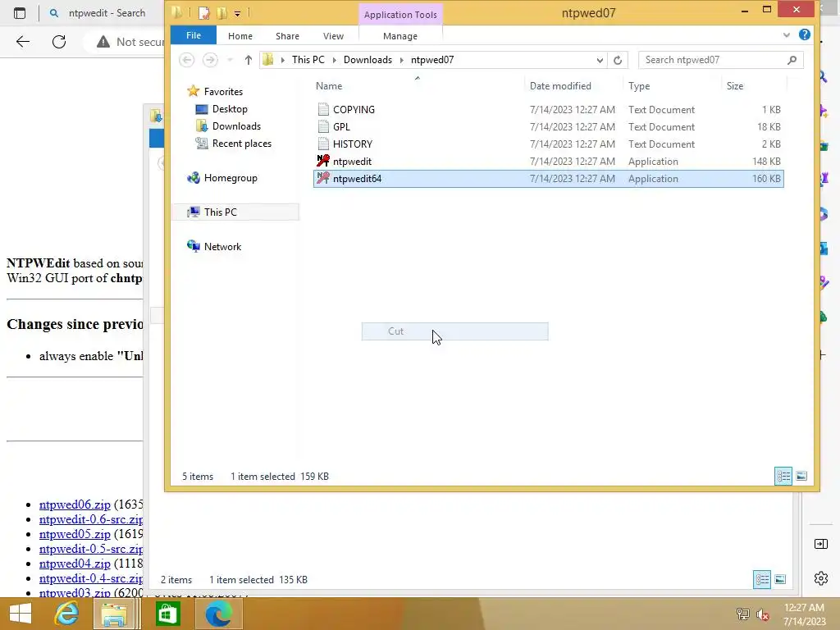Reload the browser page

[x=59, y=42]
